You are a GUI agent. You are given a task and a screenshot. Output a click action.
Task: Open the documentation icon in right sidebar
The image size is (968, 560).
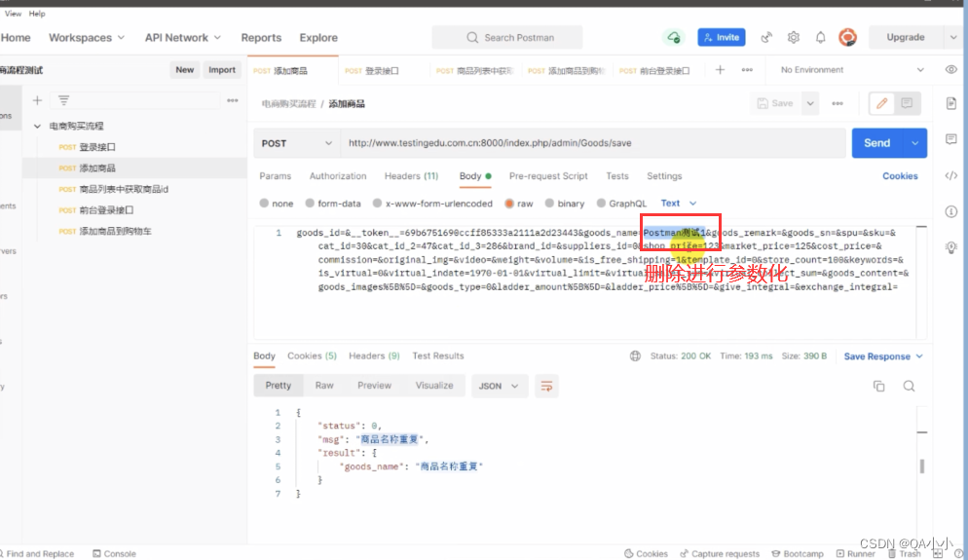click(x=950, y=103)
